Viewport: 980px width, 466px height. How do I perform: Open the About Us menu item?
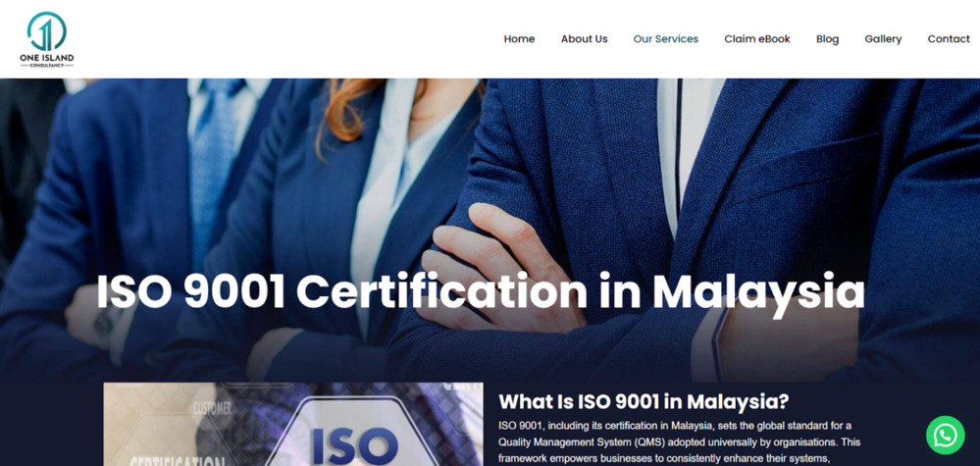(584, 38)
